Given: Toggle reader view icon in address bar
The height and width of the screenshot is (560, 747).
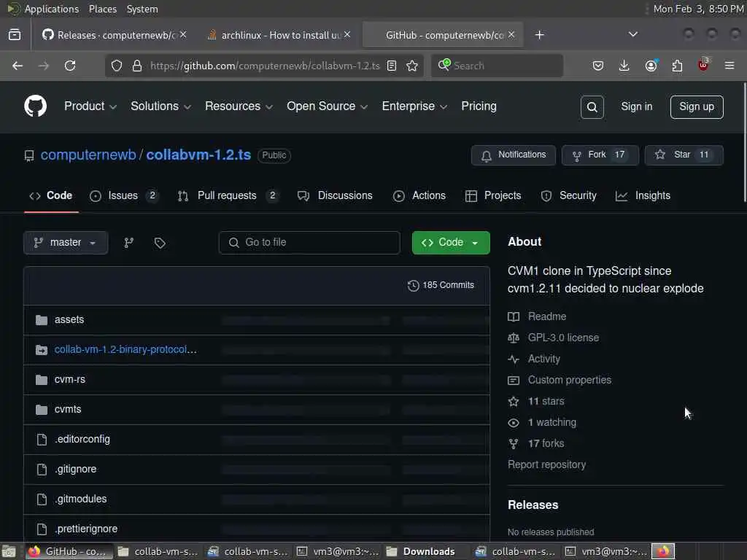Looking at the screenshot, I should [392, 66].
